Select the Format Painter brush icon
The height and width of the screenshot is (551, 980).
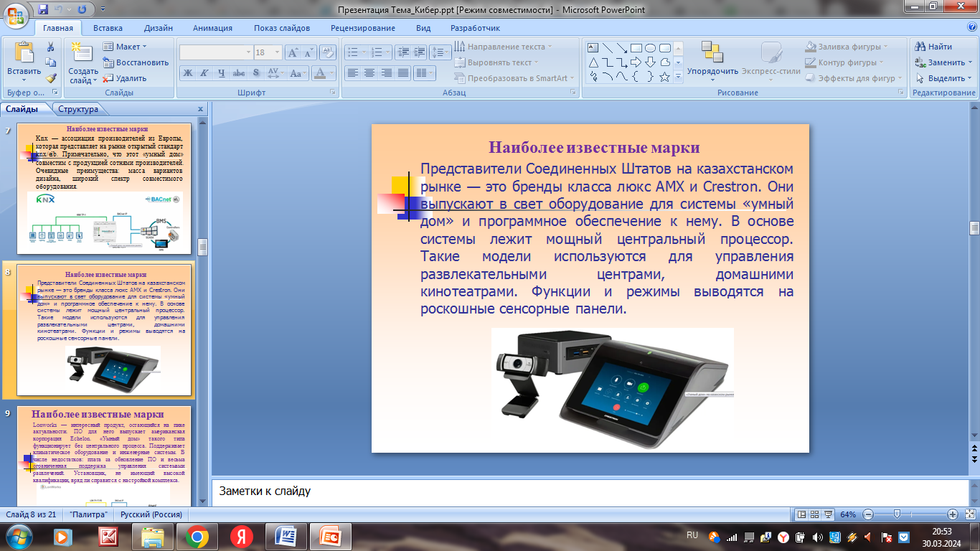51,78
